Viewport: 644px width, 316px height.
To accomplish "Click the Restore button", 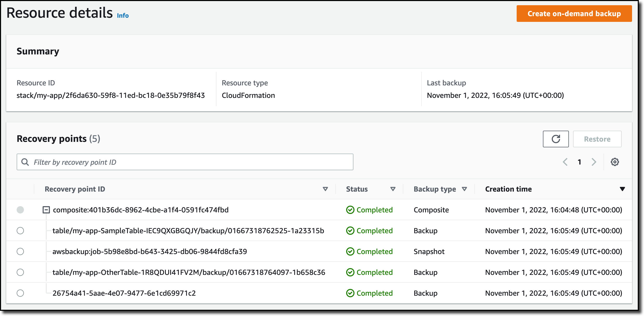I will point(597,139).
